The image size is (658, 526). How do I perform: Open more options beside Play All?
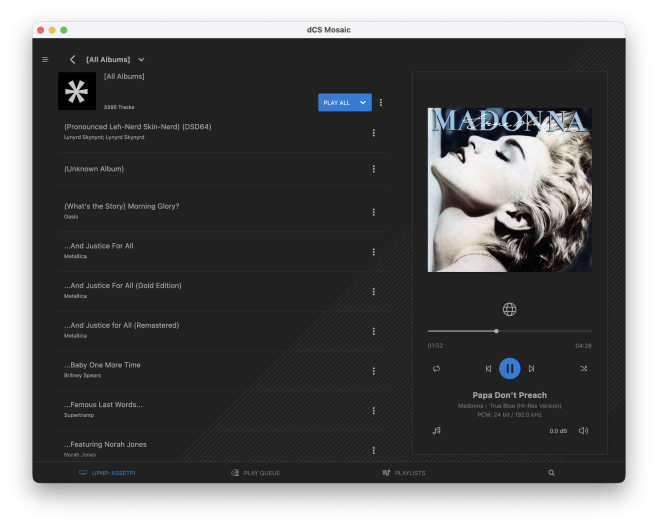click(381, 102)
